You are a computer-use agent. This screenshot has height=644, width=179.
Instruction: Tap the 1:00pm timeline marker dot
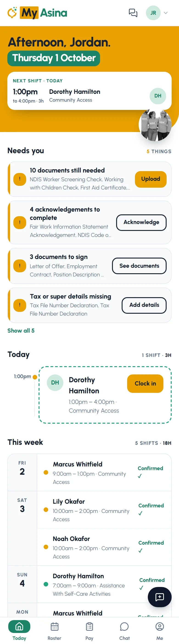[x=35, y=377]
